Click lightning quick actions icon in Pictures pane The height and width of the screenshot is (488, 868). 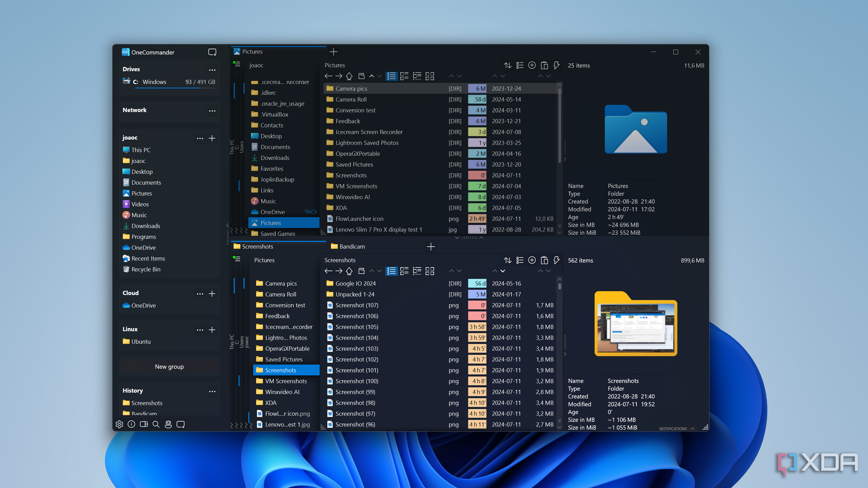556,65
